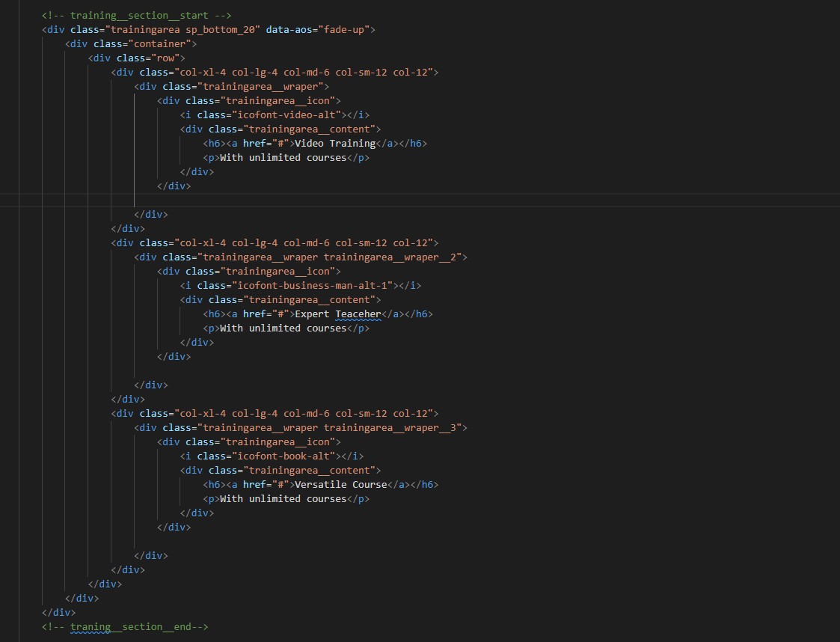Screen dimensions: 840x642
Task: Click the 'Versatile Course' heading text
Action: 341,484
